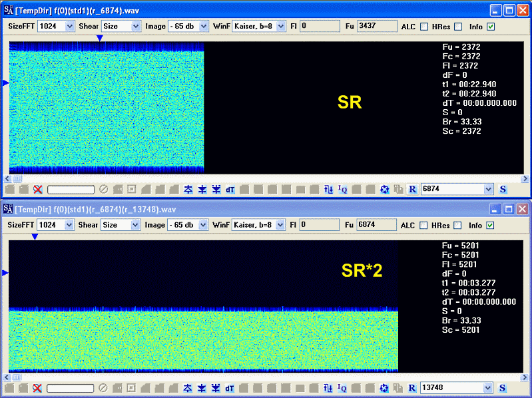
Task: Uncheck the Info checkbox in the top window
Action: (x=491, y=27)
